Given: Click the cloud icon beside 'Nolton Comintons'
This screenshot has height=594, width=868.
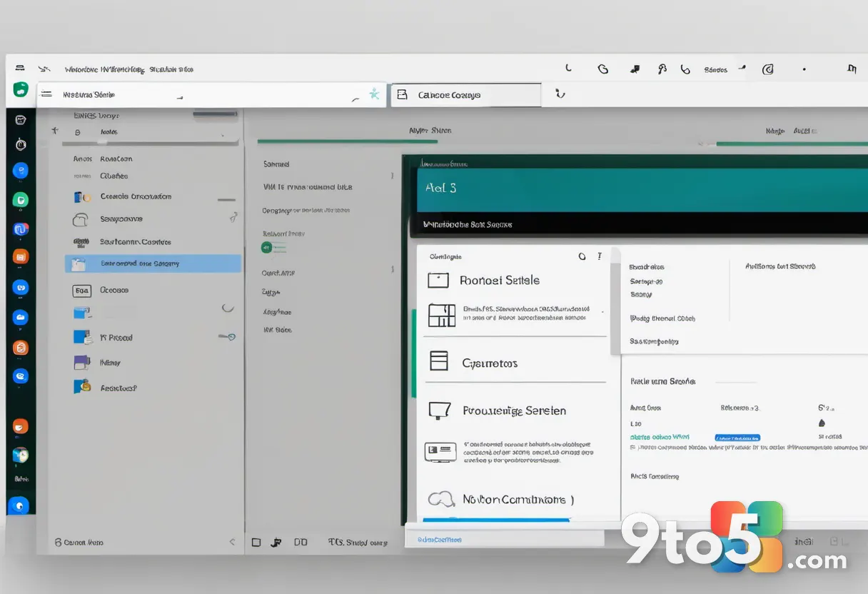Looking at the screenshot, I should 441,498.
